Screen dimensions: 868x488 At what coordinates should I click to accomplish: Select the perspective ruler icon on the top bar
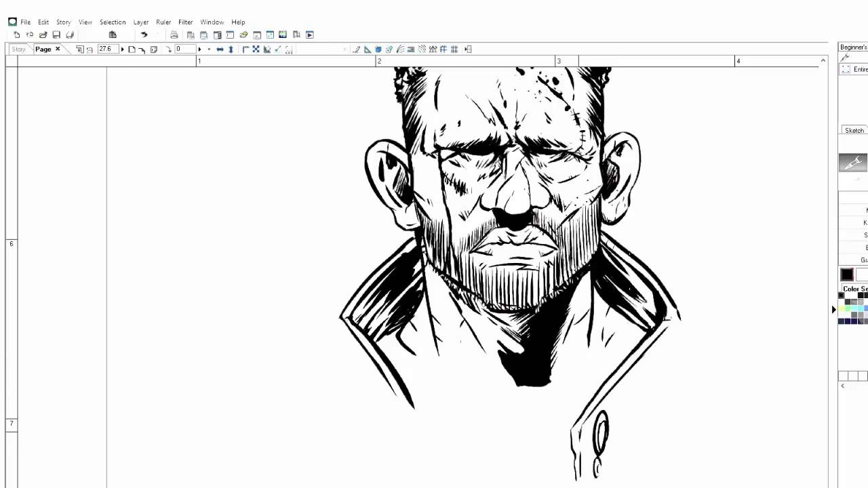(432, 49)
